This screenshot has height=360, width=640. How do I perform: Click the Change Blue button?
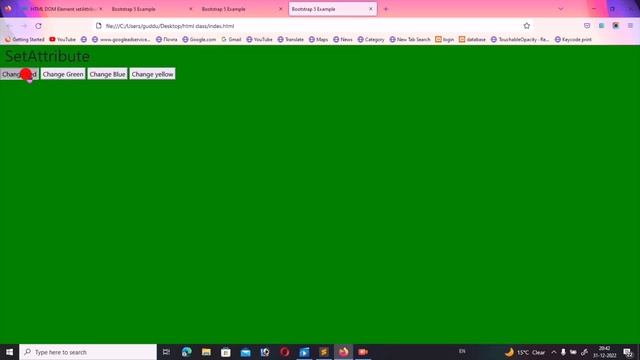(107, 74)
